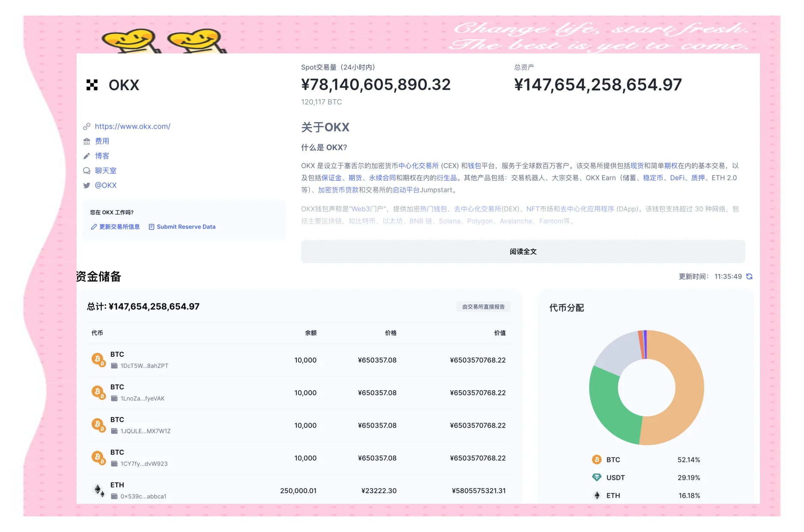Click the BTC legend icon under chart

coord(597,460)
